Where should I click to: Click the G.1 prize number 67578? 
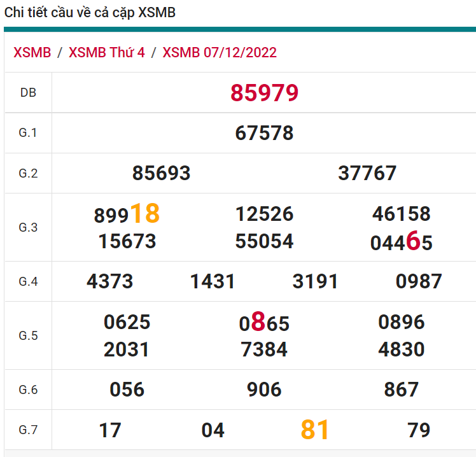point(264,133)
